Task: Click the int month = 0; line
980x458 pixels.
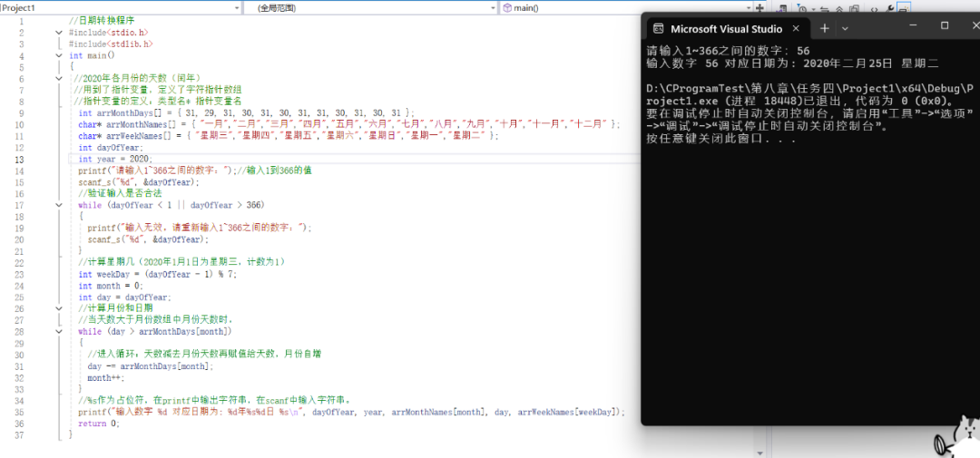Action: (111, 285)
